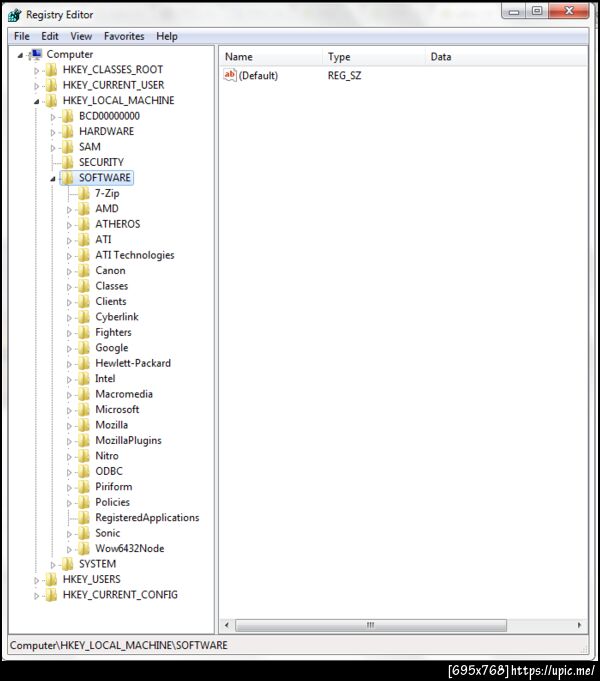This screenshot has width=600, height=681.
Task: Expand the Cyberlink node
Action: (69, 317)
